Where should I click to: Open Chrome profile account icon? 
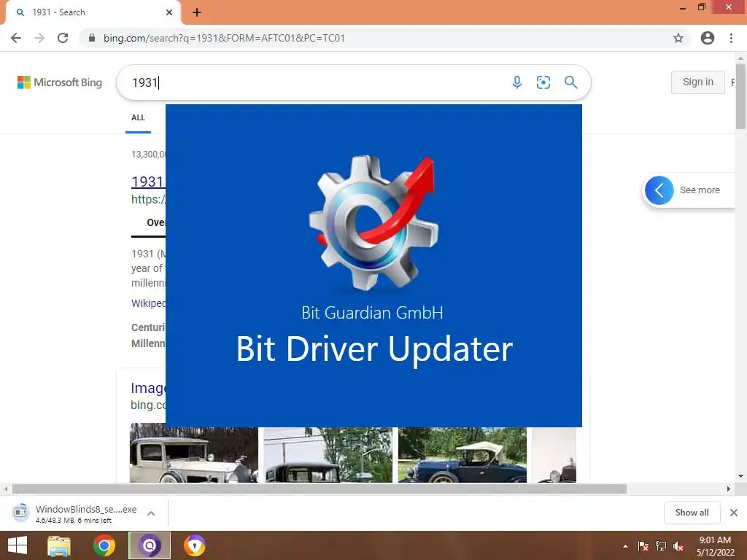click(708, 38)
